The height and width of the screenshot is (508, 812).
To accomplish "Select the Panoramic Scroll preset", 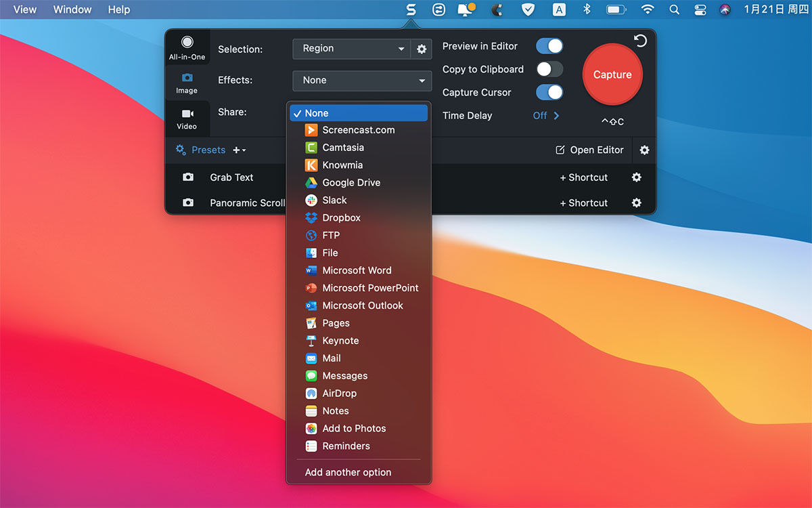I will (248, 203).
